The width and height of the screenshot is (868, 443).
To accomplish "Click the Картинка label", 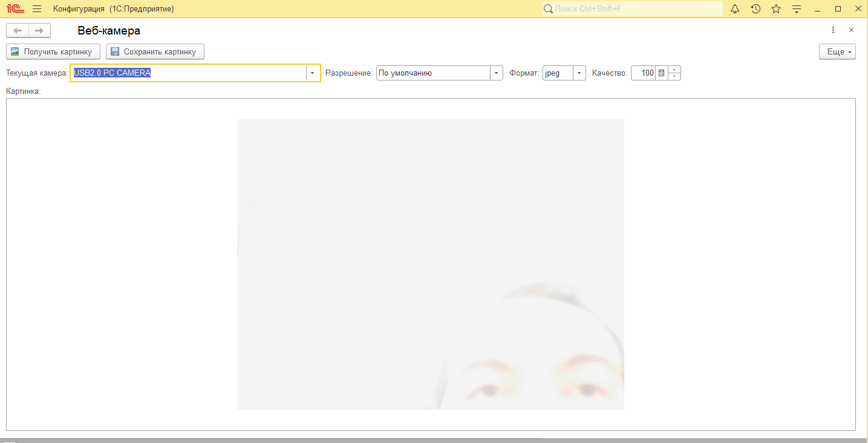I will tap(23, 91).
